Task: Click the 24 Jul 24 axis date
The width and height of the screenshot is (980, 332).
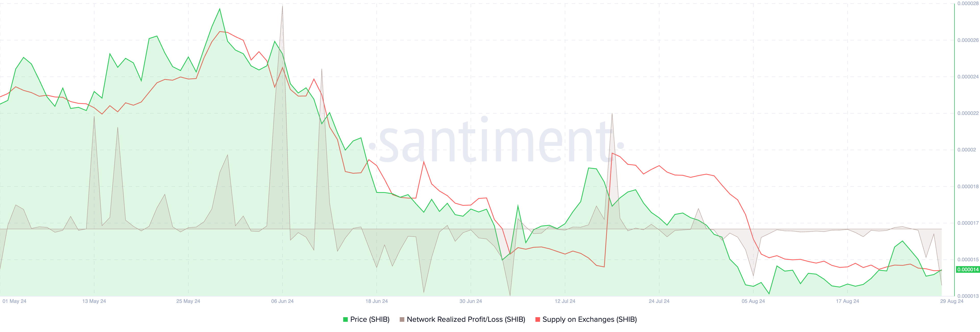Action: 659,301
